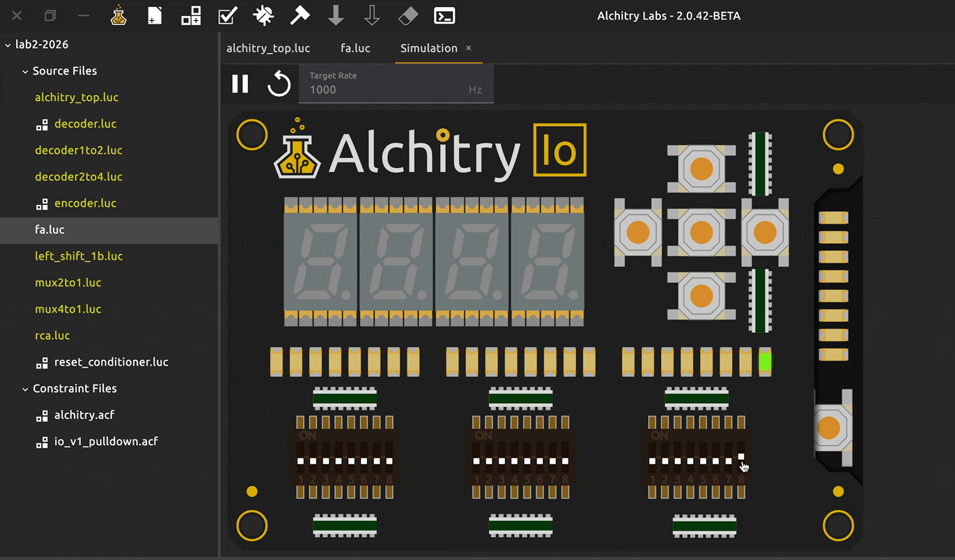
Task: Click the new file icon
Action: point(155,16)
